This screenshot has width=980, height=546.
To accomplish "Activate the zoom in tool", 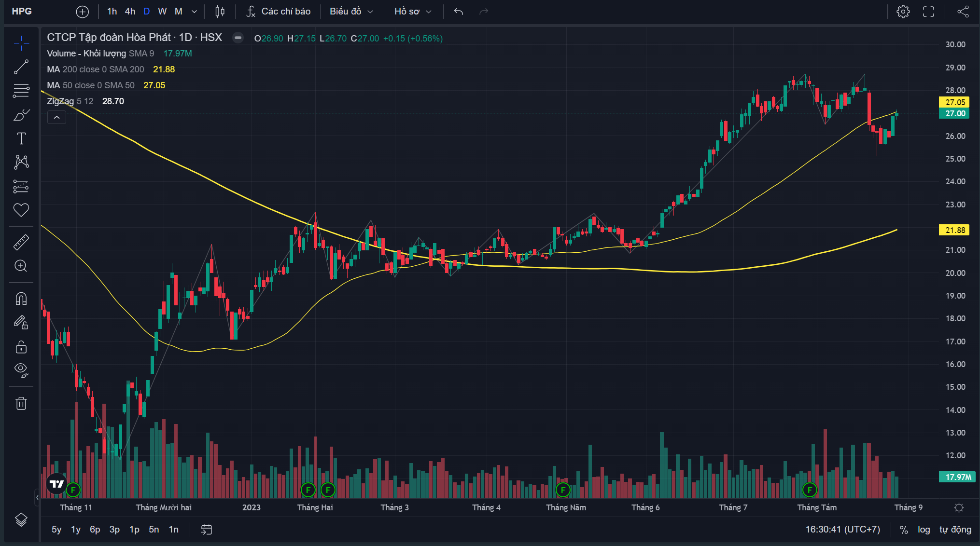I will point(21,266).
